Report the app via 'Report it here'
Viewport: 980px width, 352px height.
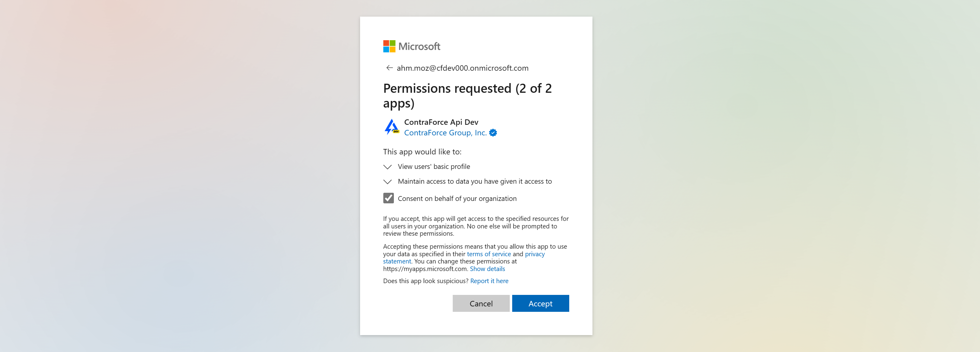489,281
